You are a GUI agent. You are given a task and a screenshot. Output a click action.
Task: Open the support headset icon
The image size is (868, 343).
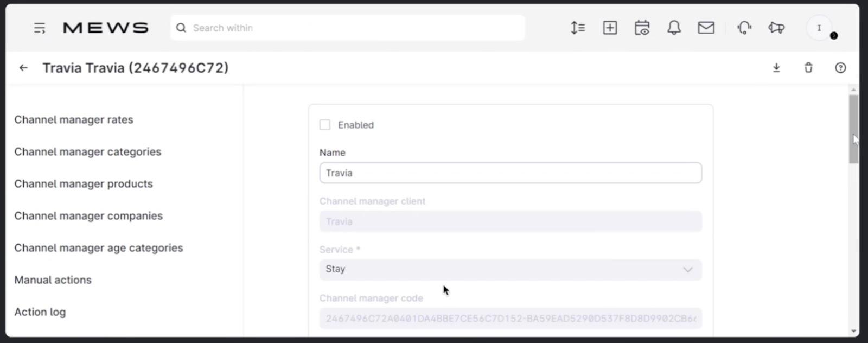[x=744, y=28]
